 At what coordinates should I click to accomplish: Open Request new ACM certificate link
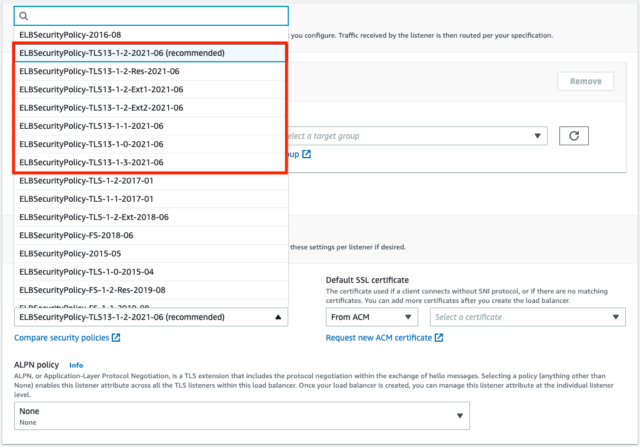(x=379, y=338)
